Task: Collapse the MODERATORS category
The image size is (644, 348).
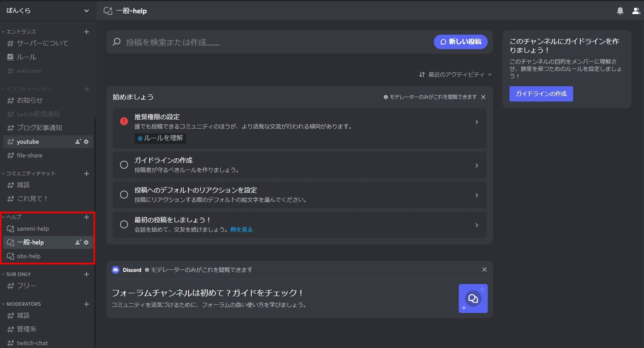Action: tap(21, 304)
